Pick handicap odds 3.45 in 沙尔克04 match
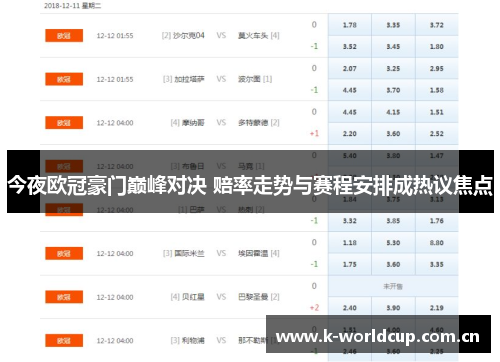This screenshot has width=500, height=362. click(x=393, y=47)
